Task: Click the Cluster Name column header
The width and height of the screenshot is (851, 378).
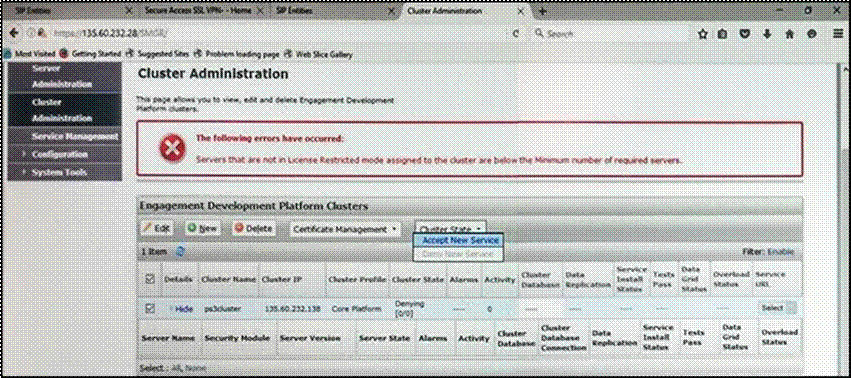Action: [x=228, y=279]
